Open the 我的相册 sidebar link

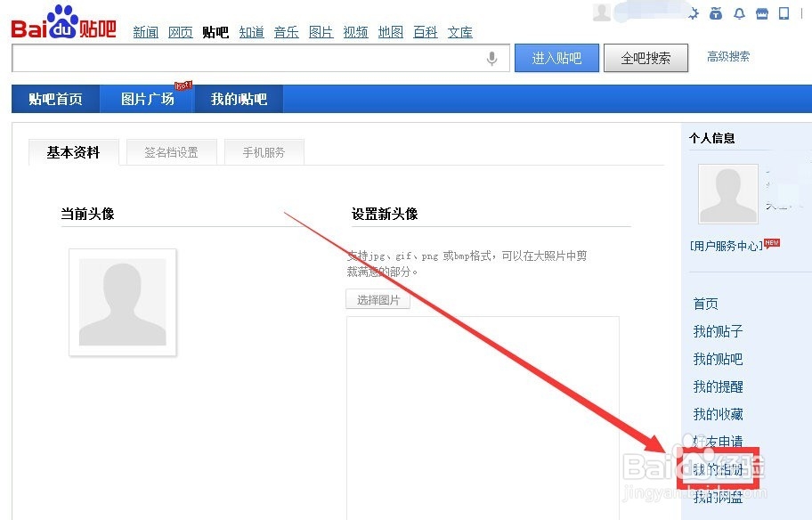[718, 468]
